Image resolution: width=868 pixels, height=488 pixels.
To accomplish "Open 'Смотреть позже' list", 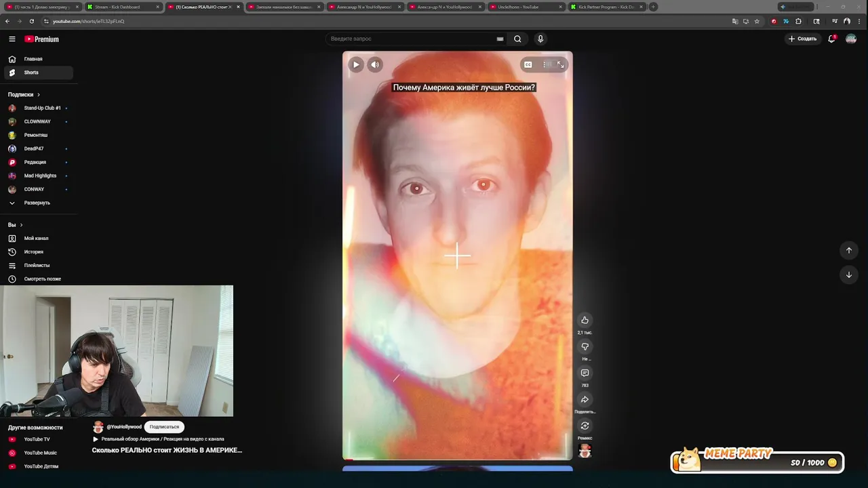I will pos(38,279).
